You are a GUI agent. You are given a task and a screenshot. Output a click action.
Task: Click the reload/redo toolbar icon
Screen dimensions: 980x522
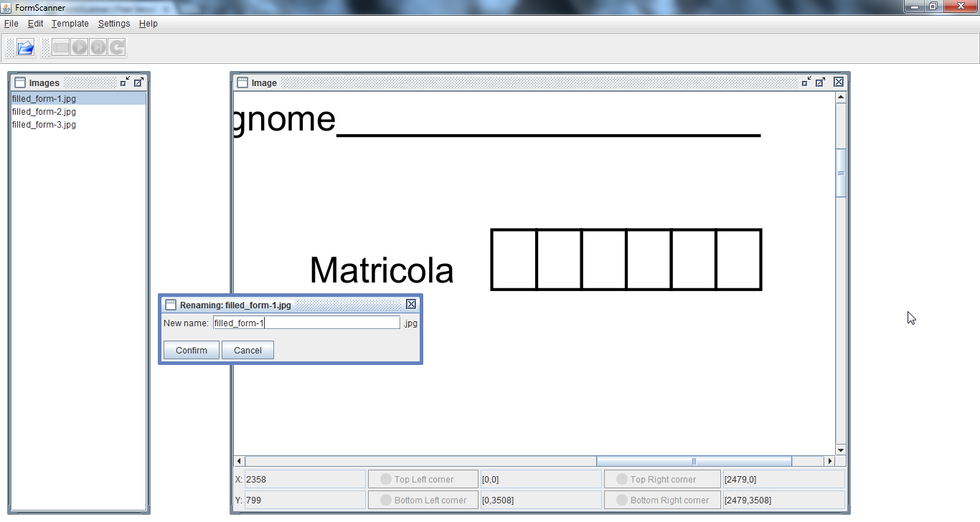pyautogui.click(x=117, y=48)
